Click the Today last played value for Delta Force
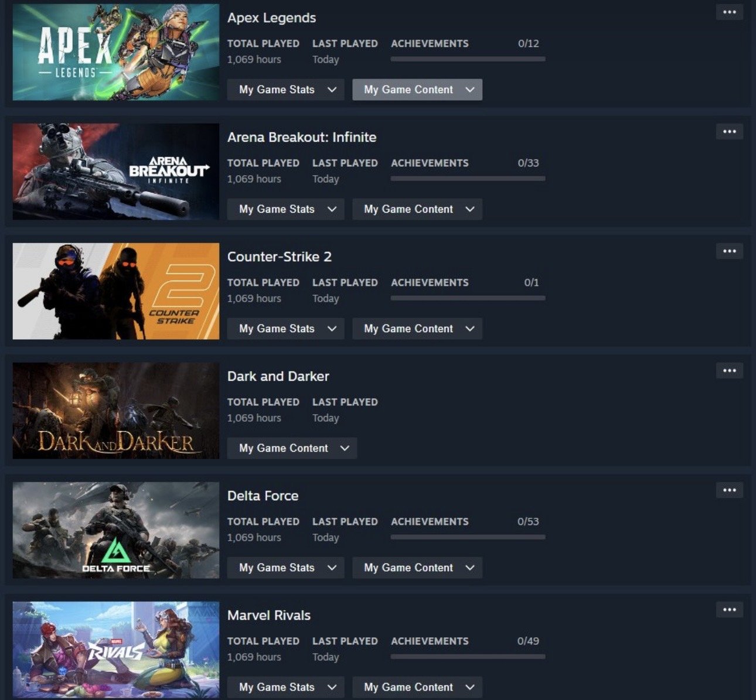Image resolution: width=756 pixels, height=700 pixels. tap(326, 538)
